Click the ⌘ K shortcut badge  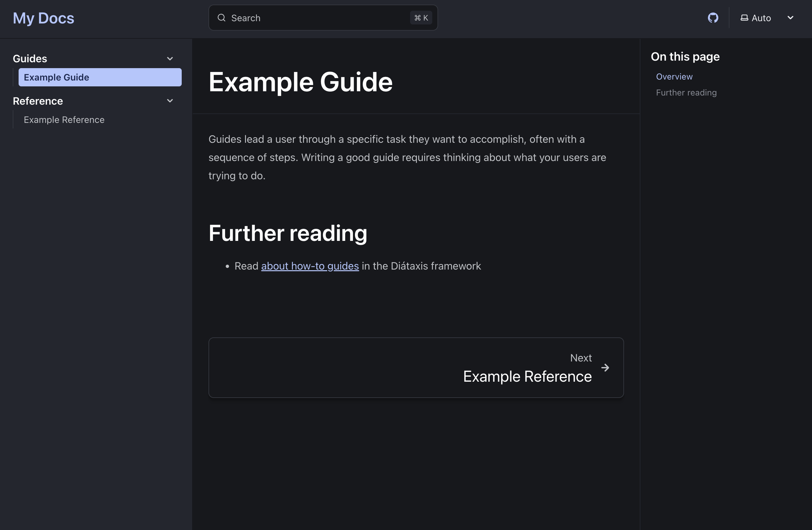tap(421, 18)
